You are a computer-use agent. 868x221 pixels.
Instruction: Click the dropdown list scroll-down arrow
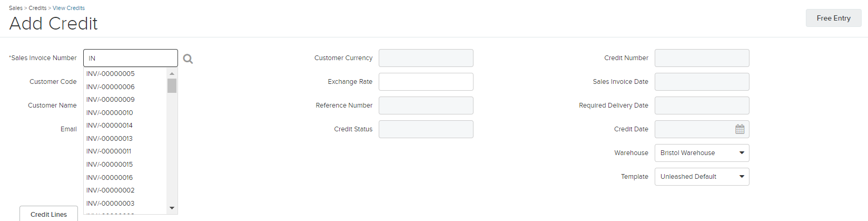point(172,208)
